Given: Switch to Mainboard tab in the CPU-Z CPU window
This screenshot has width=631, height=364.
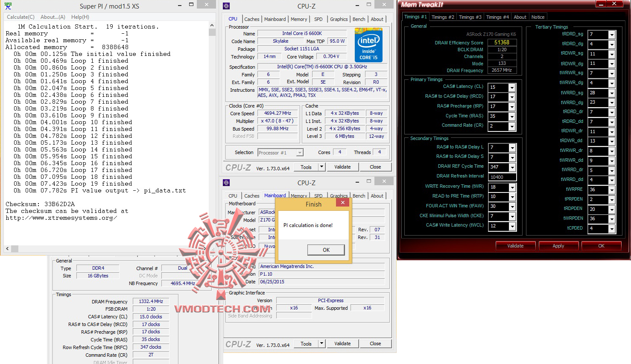Looking at the screenshot, I should 275,19.
